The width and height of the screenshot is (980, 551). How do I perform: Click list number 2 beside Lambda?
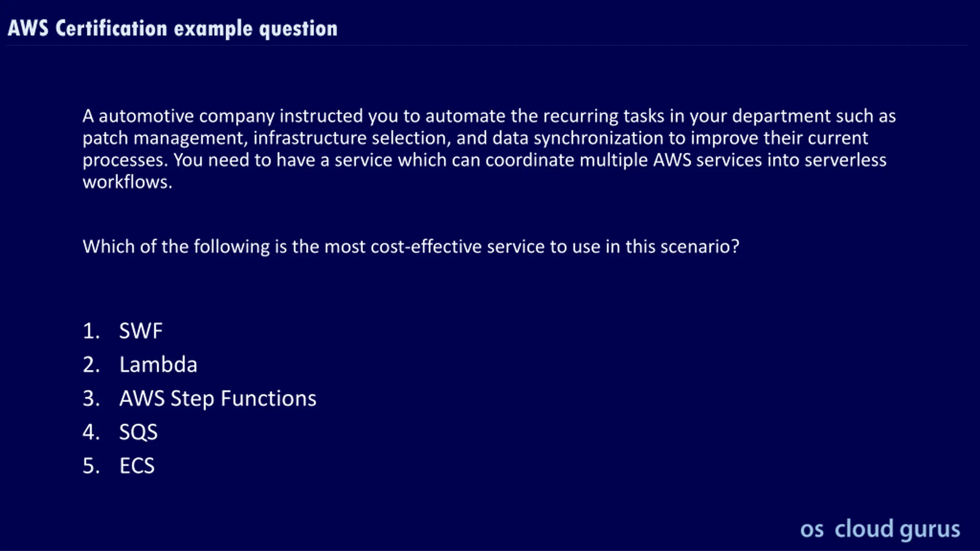pos(91,365)
